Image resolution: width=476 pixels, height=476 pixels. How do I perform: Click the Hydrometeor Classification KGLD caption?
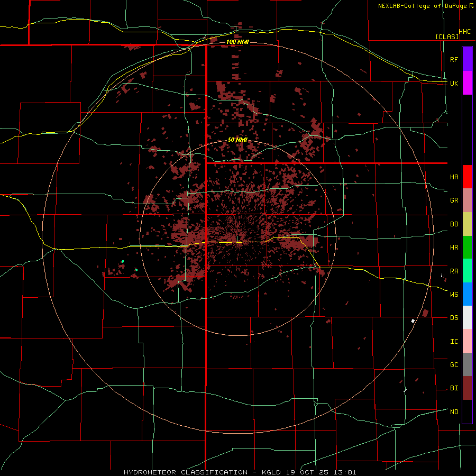pos(240,472)
